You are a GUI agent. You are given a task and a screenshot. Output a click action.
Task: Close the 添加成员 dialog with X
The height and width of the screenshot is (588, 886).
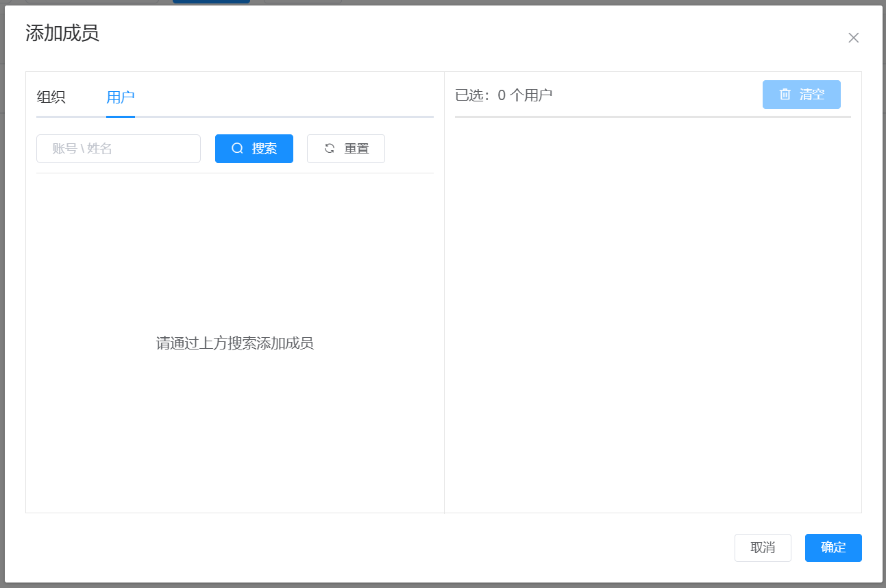pyautogui.click(x=853, y=38)
